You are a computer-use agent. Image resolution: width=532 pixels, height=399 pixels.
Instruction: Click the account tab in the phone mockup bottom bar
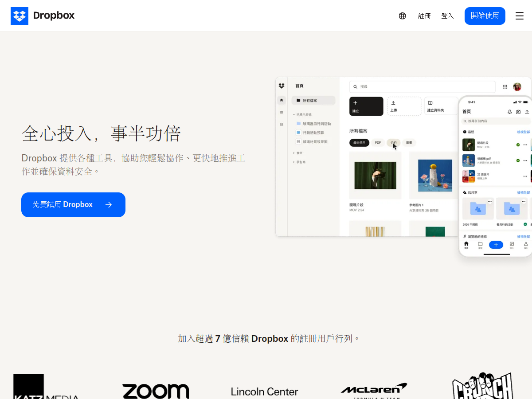(526, 245)
